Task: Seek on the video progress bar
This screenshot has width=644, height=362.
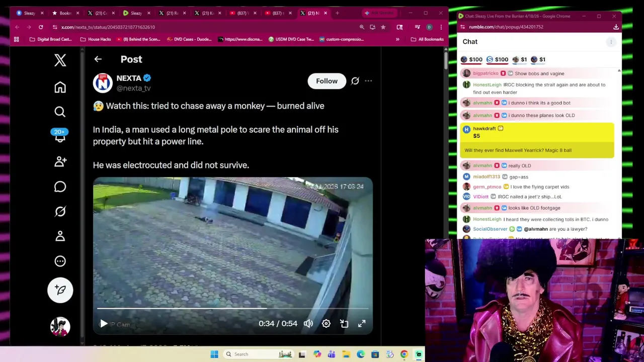Action: 232,308
